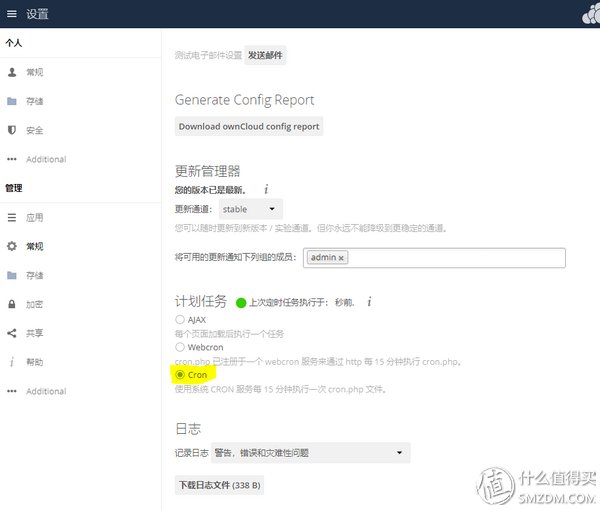This screenshot has height=510, width=600.
Task: Click the Webcron option label
Action: (x=205, y=347)
